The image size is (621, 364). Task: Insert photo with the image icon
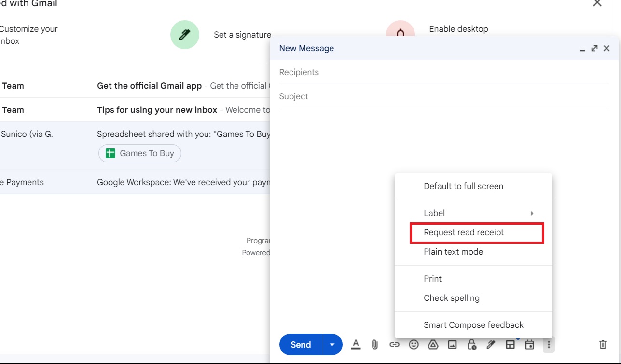point(452,344)
